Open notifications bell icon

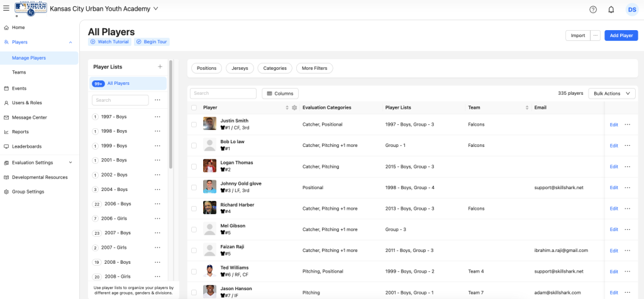(611, 9)
